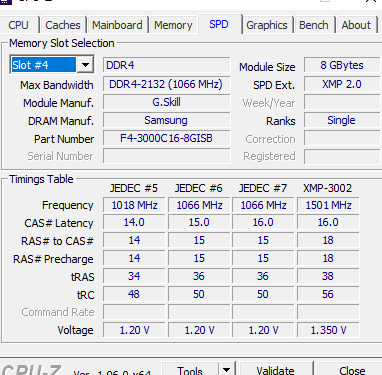Click the CAS# Latency 14.0 cell
The width and height of the screenshot is (382, 375).
(x=134, y=222)
